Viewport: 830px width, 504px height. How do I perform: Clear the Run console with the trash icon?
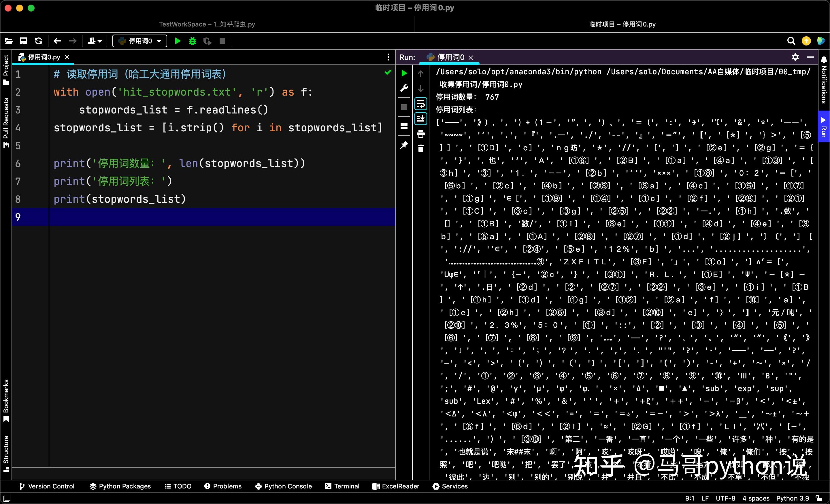[x=421, y=148]
